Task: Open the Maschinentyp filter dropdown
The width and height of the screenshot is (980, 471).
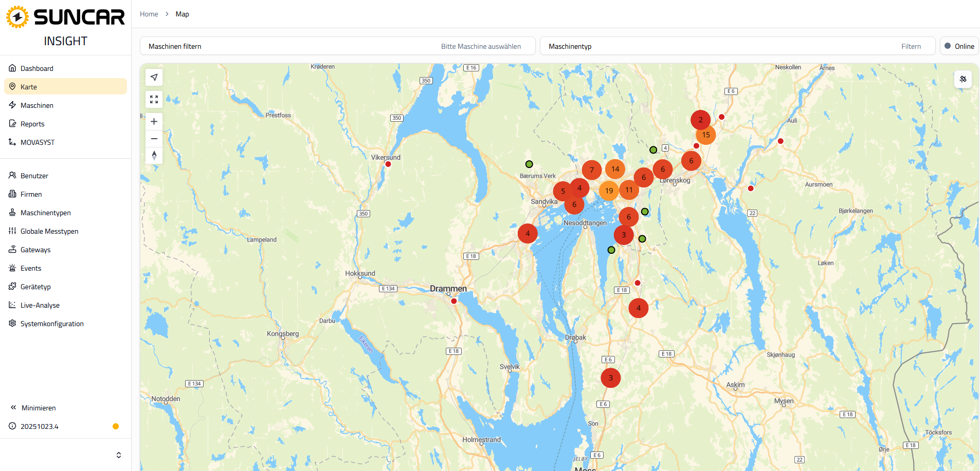Action: click(737, 46)
